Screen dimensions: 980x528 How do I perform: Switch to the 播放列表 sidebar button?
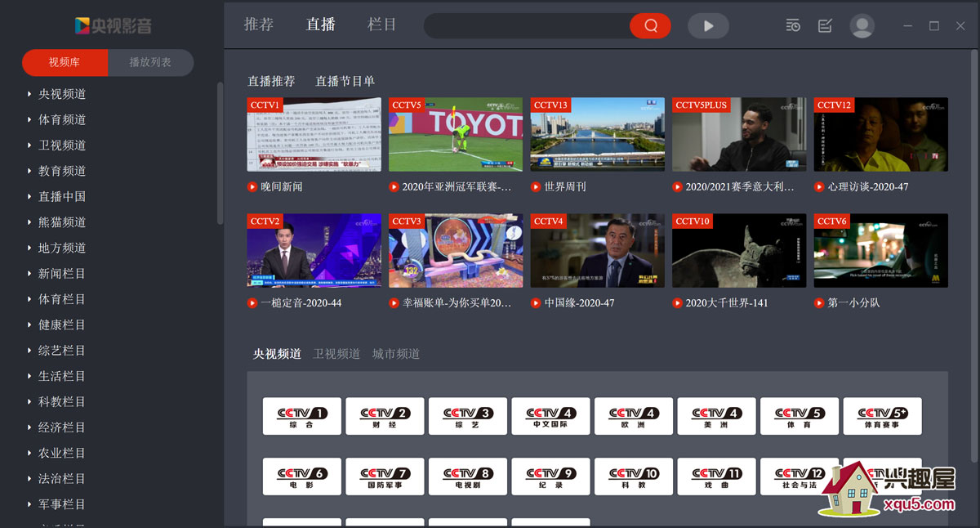point(150,63)
